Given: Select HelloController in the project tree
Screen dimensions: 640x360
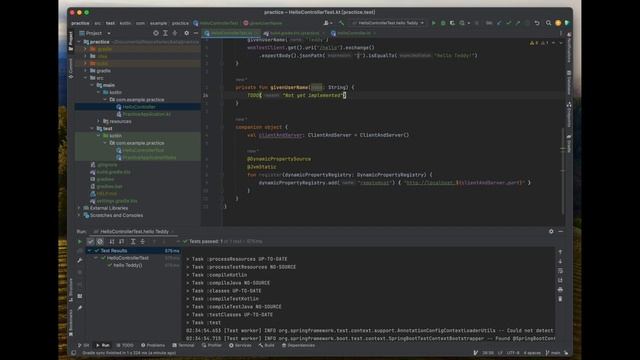Looking at the screenshot, I should point(139,107).
